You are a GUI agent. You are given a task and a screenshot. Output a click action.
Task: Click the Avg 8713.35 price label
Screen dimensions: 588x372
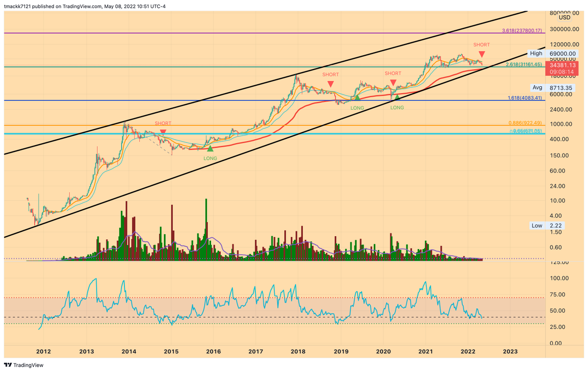point(552,88)
